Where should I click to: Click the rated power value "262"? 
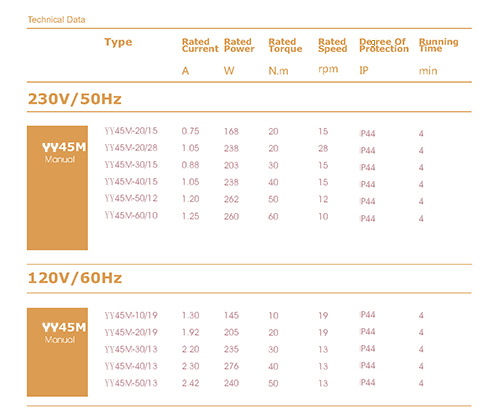click(x=231, y=199)
